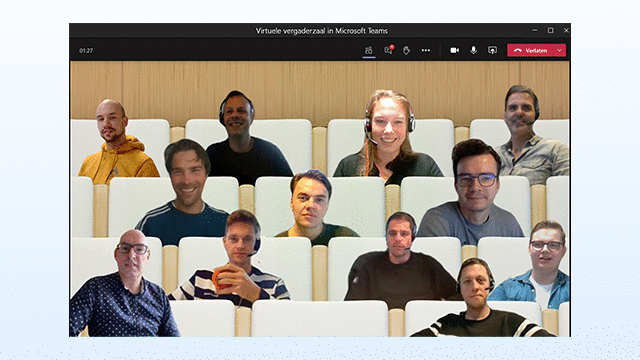Open the share content tray
This screenshot has height=360, width=640.
click(493, 50)
